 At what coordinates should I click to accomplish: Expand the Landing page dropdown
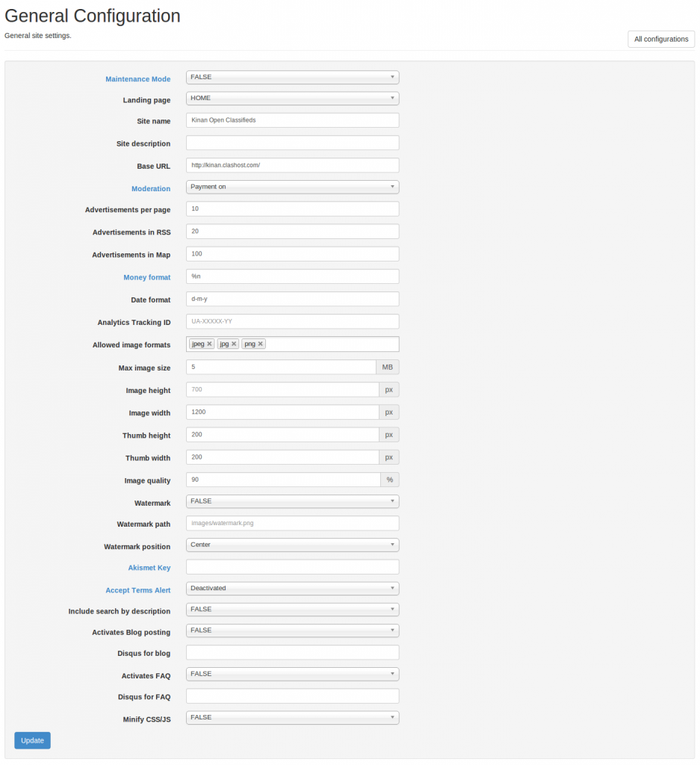pos(292,98)
